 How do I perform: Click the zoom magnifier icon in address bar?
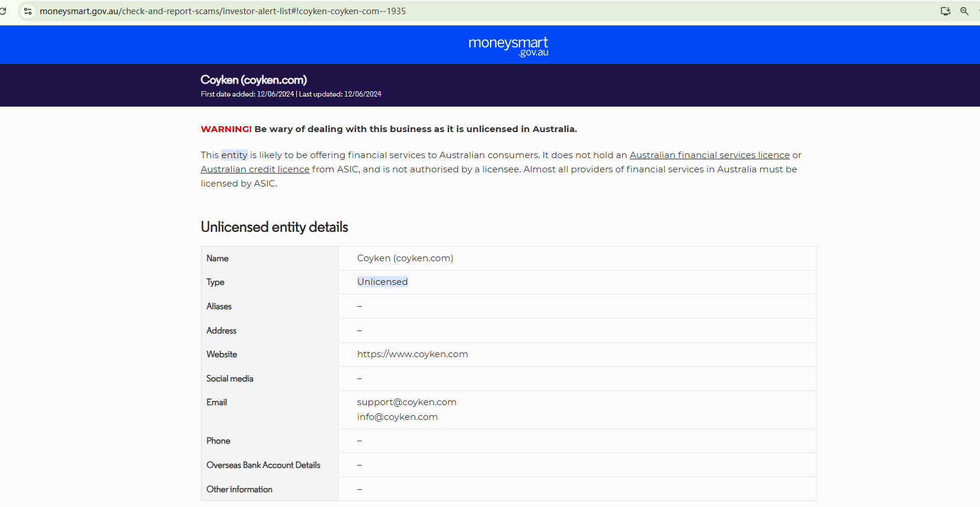965,11
